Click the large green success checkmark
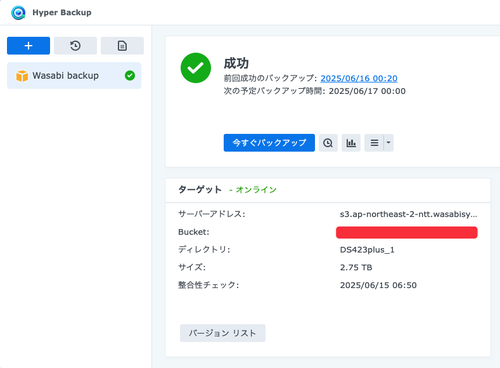The height and width of the screenshot is (368, 500). tap(196, 68)
